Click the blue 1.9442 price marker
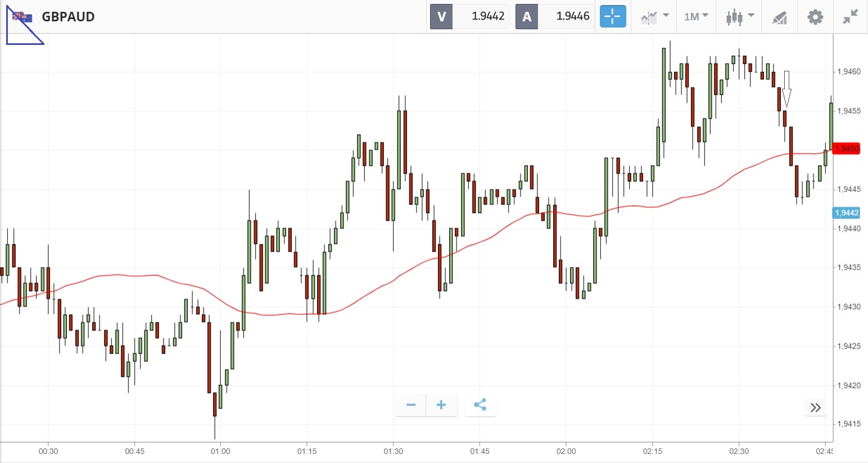The height and width of the screenshot is (463, 868). point(846,213)
